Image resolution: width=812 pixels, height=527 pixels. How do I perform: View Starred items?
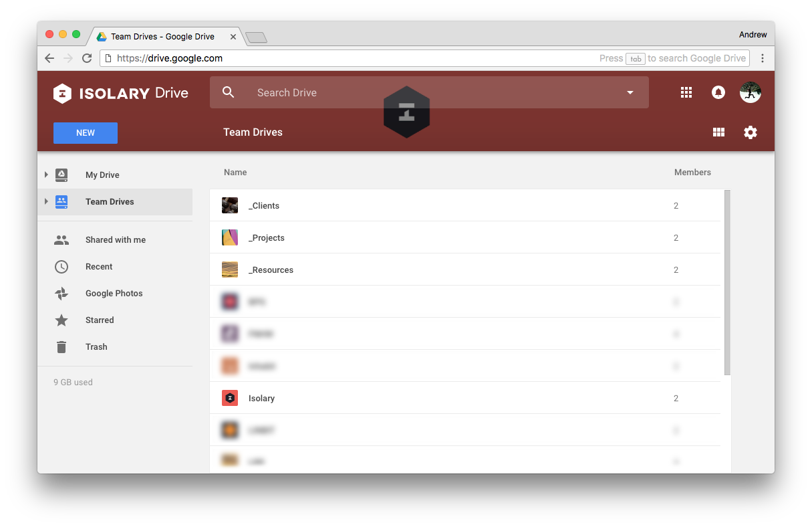click(100, 320)
